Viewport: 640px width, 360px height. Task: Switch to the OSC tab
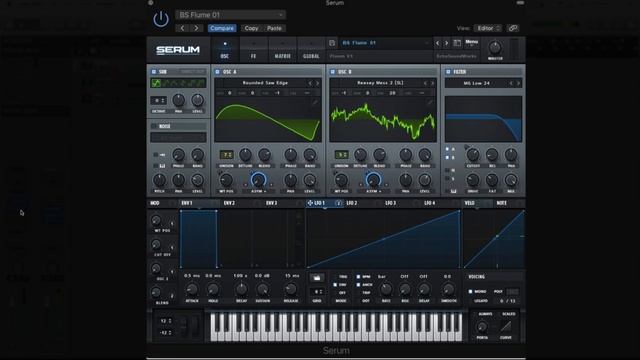225,51
